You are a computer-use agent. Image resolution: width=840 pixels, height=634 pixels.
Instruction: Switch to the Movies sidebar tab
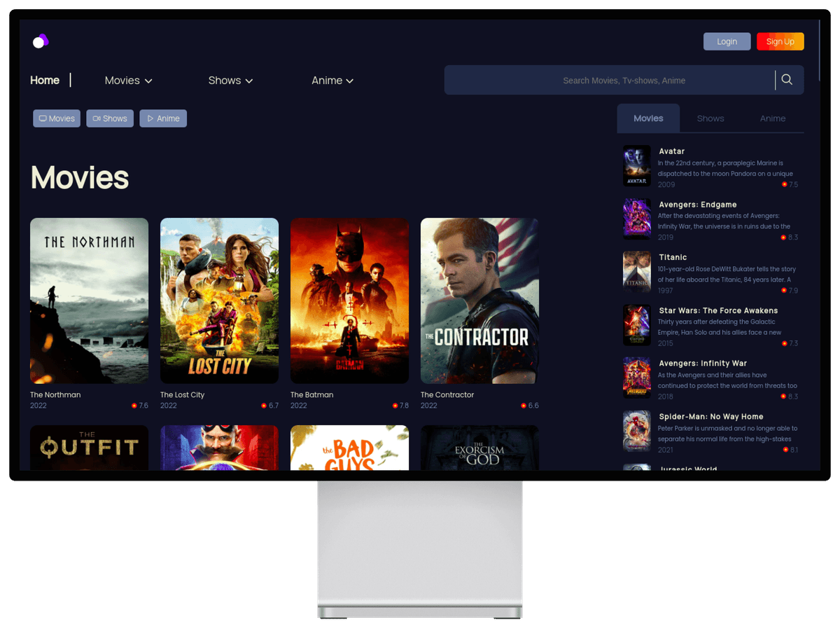tap(648, 118)
